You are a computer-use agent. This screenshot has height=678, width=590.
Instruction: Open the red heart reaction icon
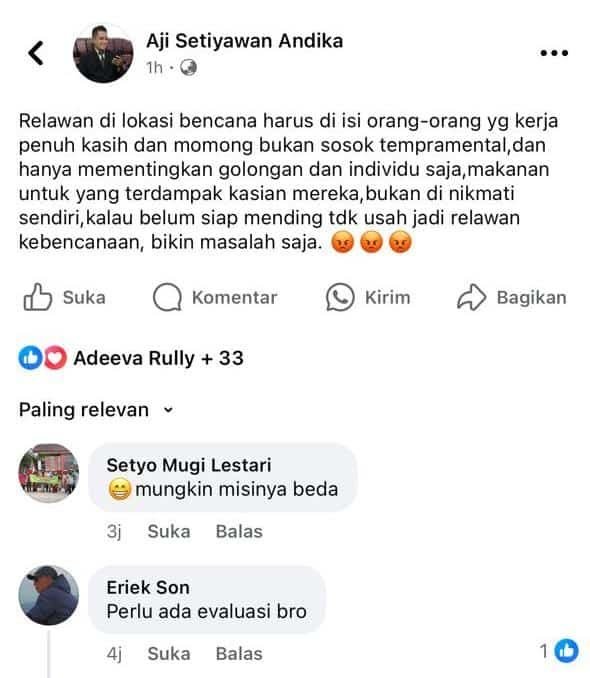[x=55, y=358]
